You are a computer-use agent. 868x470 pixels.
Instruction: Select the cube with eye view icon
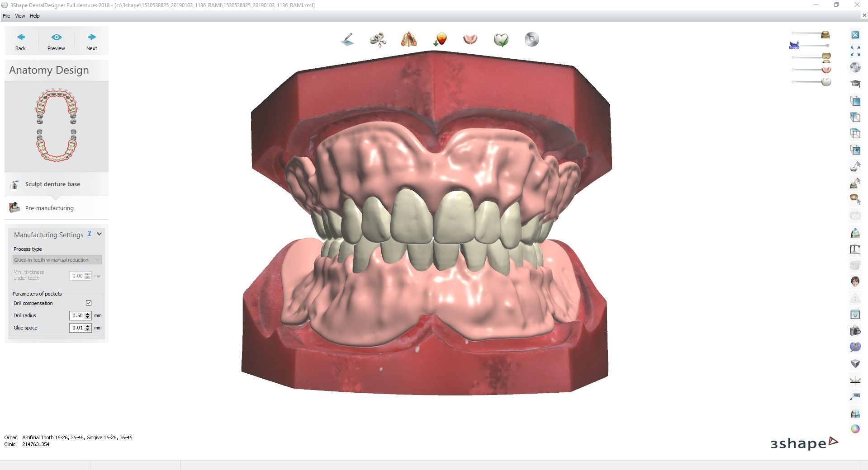point(855,150)
